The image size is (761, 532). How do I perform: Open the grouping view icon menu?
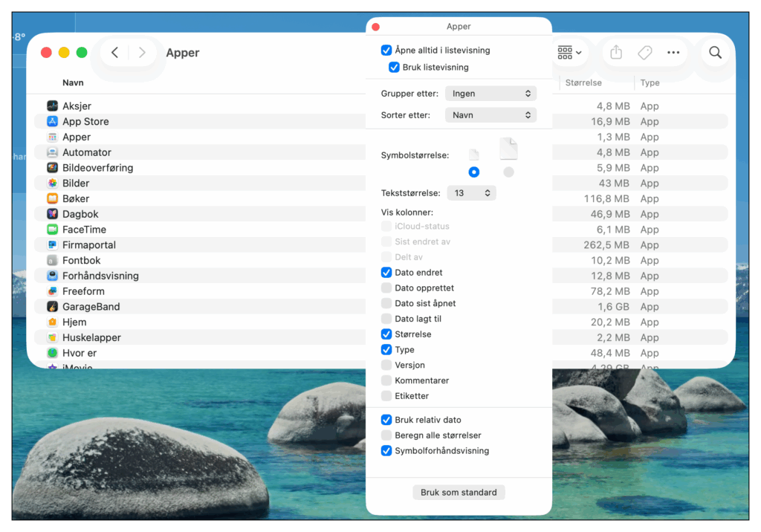click(x=569, y=53)
